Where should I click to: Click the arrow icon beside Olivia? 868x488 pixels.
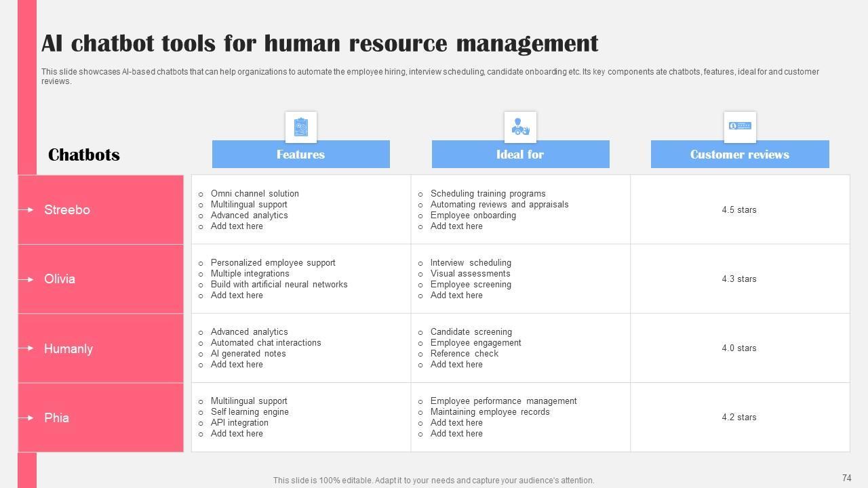click(26, 279)
